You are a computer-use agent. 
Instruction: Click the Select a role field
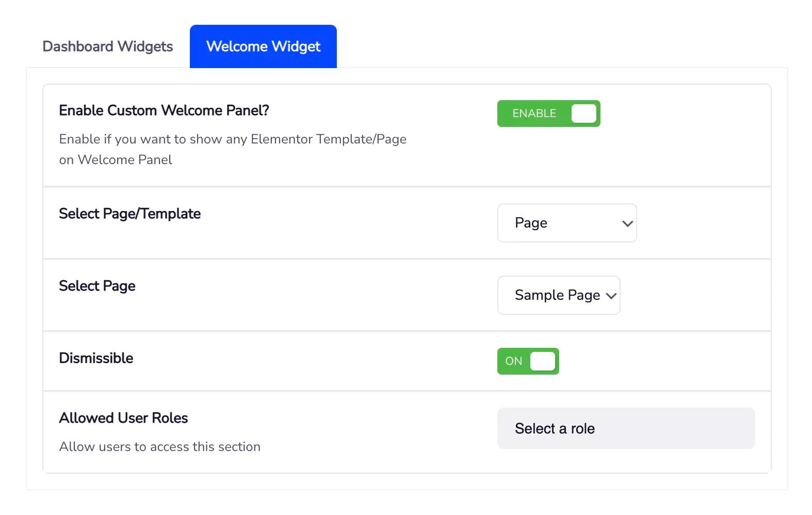click(626, 428)
